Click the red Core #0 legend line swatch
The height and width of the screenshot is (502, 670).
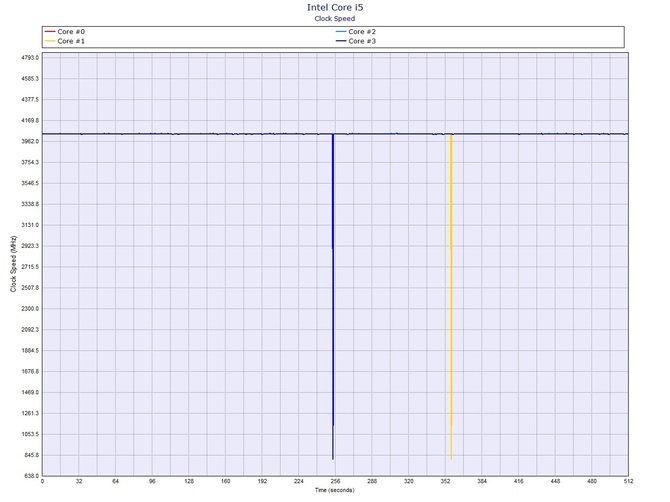[50, 32]
